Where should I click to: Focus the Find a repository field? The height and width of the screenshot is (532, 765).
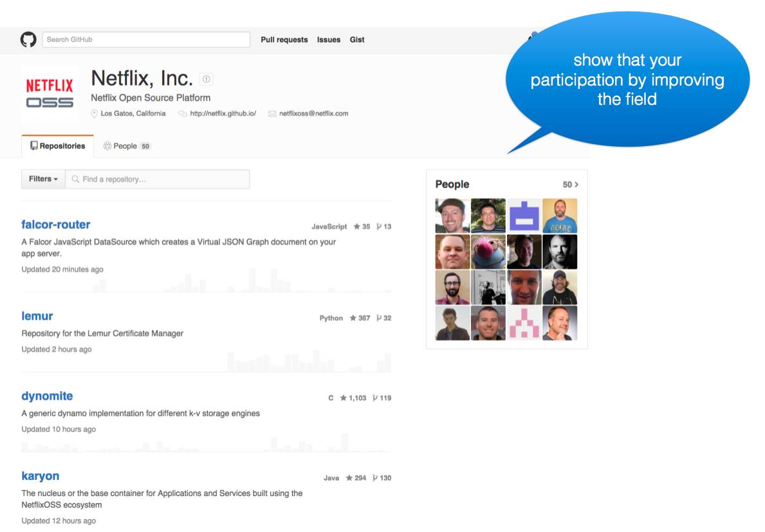coord(161,179)
